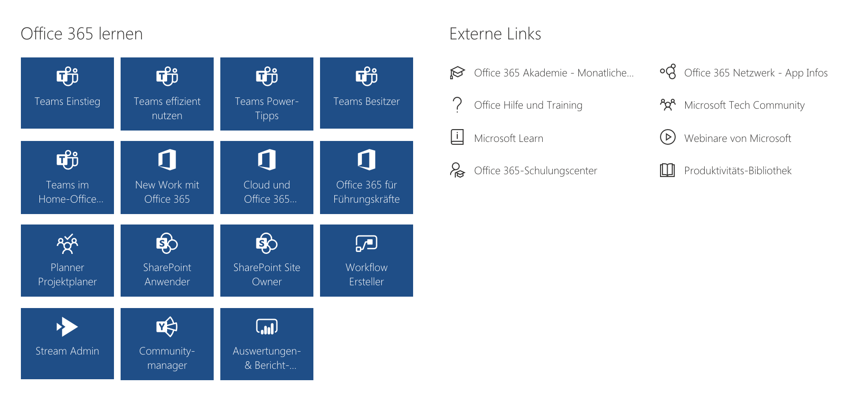Open Teams effizient nutzen course label

(x=167, y=109)
